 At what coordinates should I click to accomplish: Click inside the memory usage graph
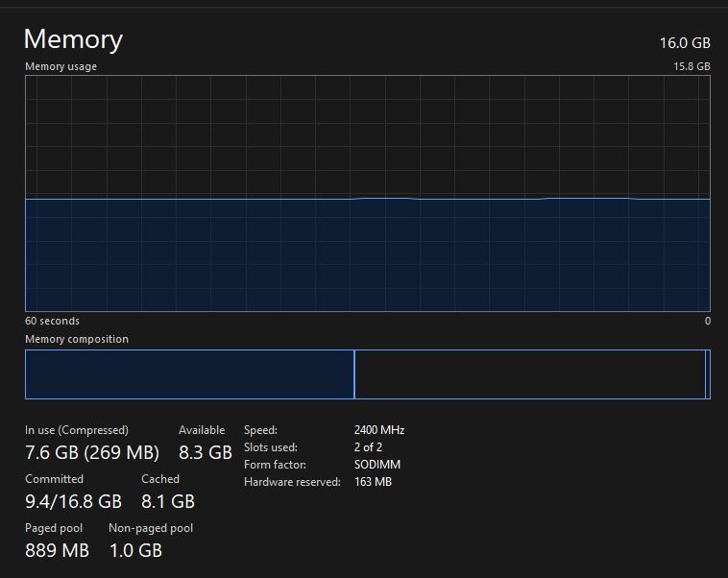pyautogui.click(x=368, y=193)
